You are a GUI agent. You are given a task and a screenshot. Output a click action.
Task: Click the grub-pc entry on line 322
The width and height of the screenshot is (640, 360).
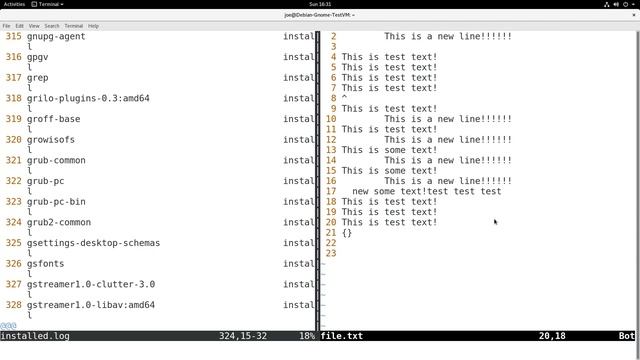pyautogui.click(x=45, y=181)
